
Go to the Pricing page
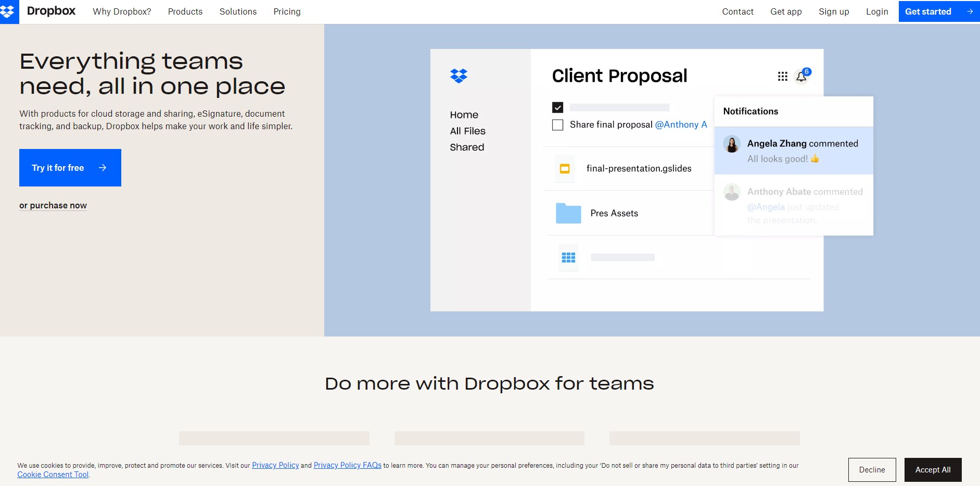coord(287,11)
